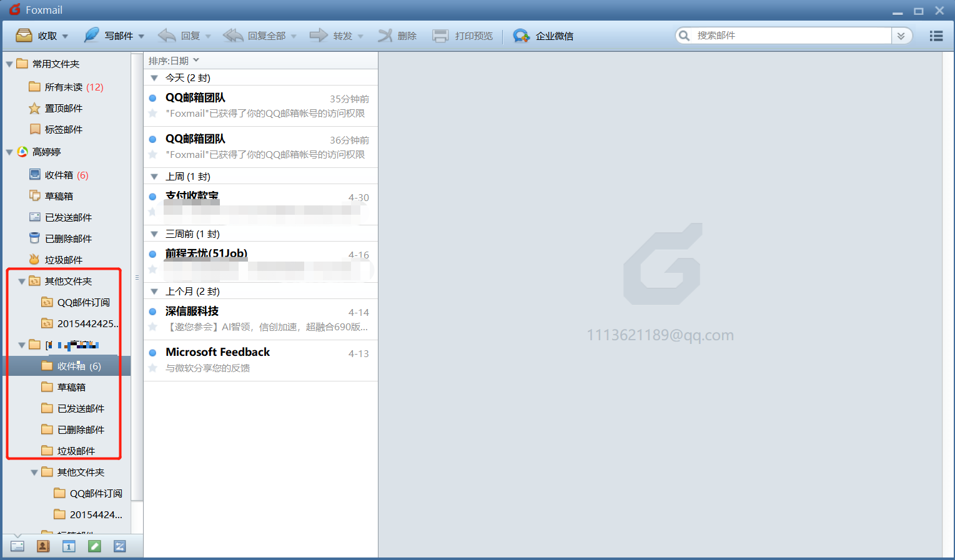Open the RSS feed view icon
The image size is (955, 560).
pos(120,546)
